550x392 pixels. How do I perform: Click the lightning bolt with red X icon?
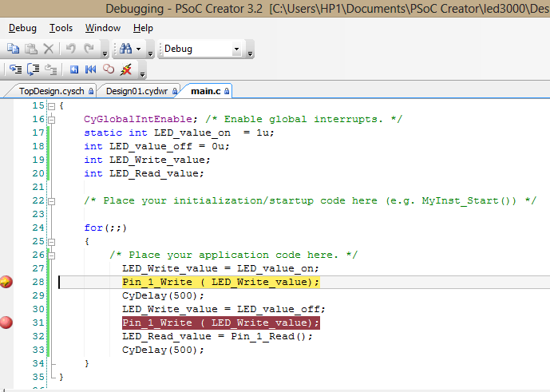(x=125, y=69)
